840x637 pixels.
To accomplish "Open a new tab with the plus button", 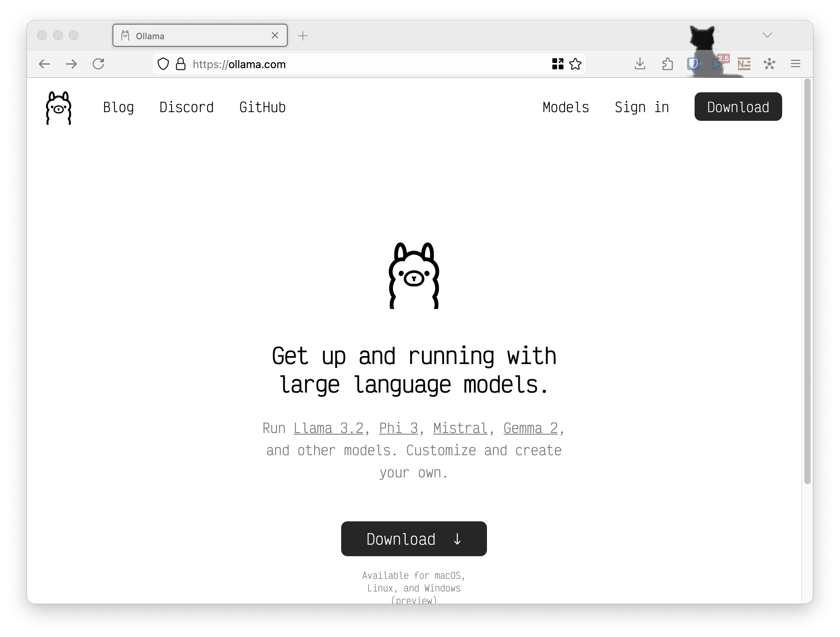I will click(x=303, y=36).
